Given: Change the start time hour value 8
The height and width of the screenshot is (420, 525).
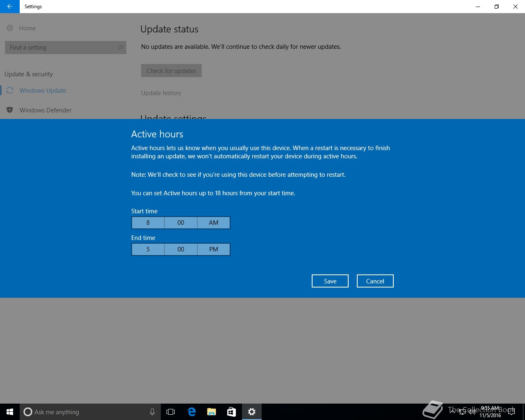Looking at the screenshot, I should 148,223.
